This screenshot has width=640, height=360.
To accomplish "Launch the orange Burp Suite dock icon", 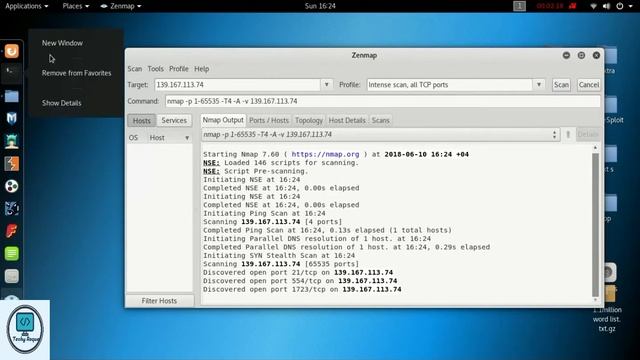I will tap(11, 164).
